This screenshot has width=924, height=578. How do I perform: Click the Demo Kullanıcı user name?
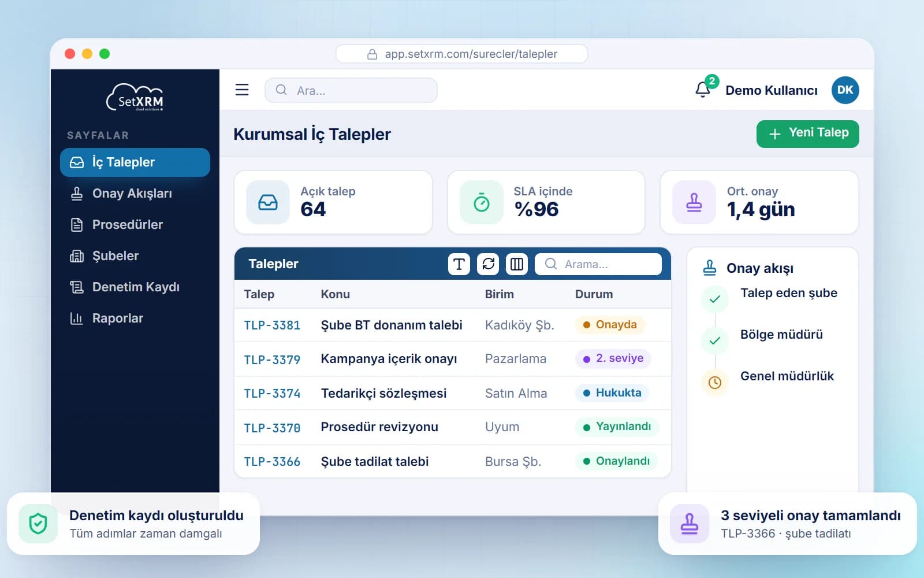772,90
